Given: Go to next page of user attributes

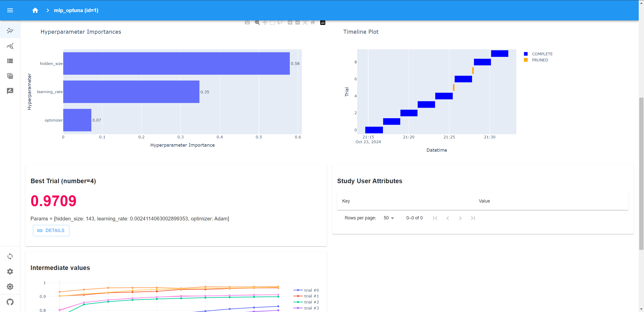Looking at the screenshot, I should coord(460,218).
